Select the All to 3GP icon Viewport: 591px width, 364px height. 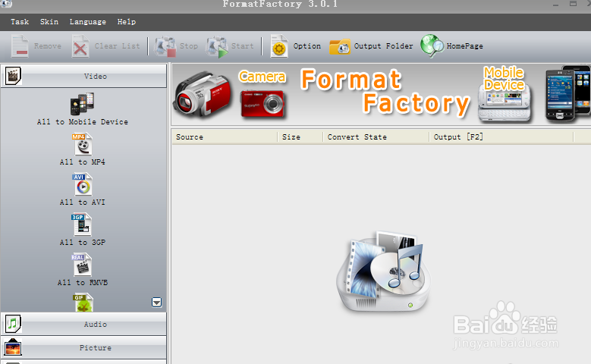(x=82, y=224)
